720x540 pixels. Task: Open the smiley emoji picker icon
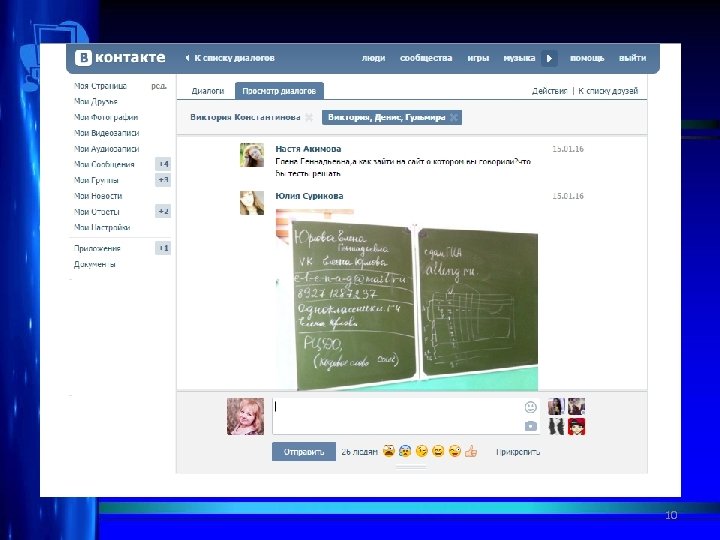(530, 407)
